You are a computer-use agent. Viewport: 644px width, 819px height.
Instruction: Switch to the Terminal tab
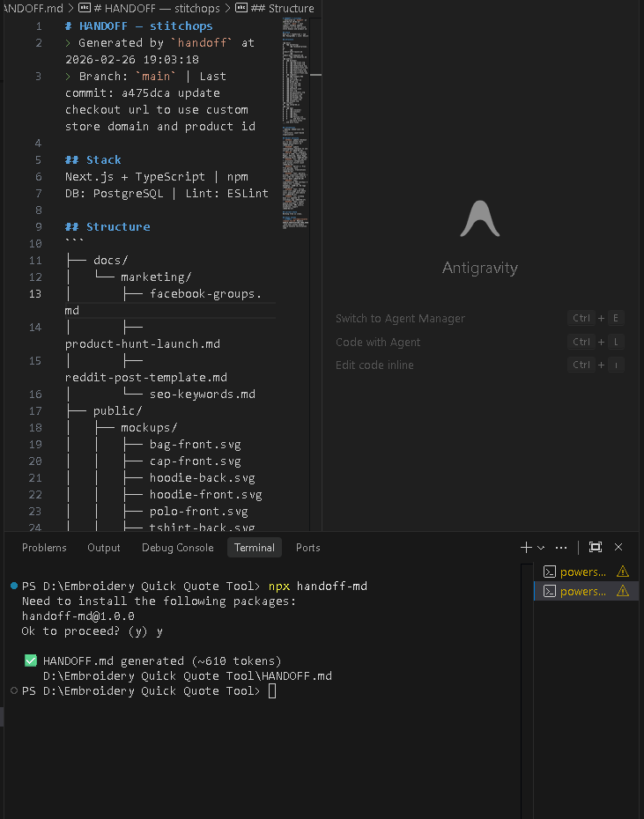(254, 548)
